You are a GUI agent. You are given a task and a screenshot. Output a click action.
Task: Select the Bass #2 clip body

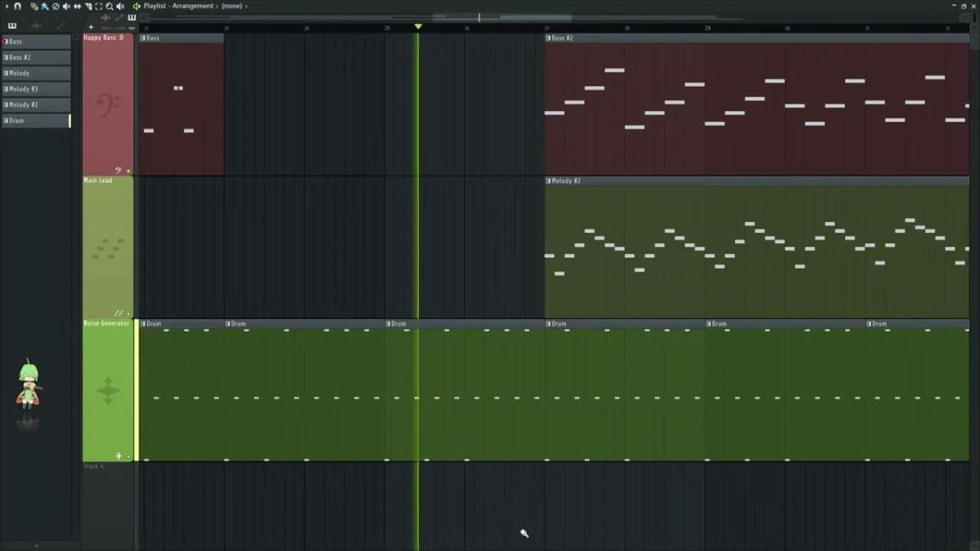point(757,109)
